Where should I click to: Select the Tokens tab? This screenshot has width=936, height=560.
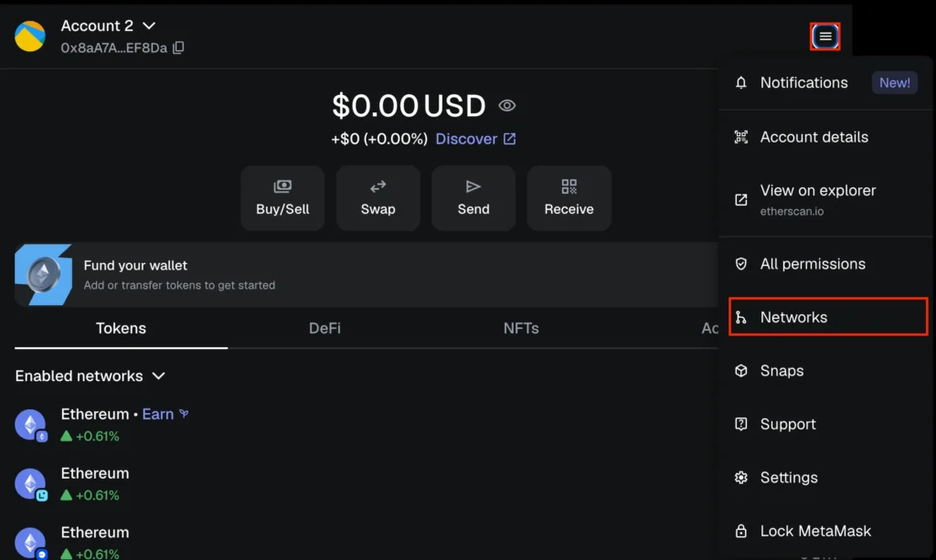(121, 328)
